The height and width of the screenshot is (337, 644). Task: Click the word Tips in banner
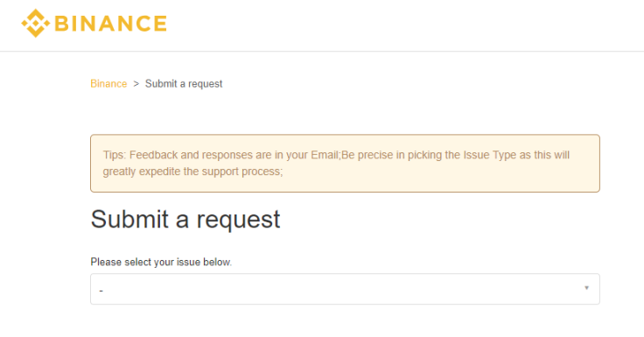tap(114, 155)
